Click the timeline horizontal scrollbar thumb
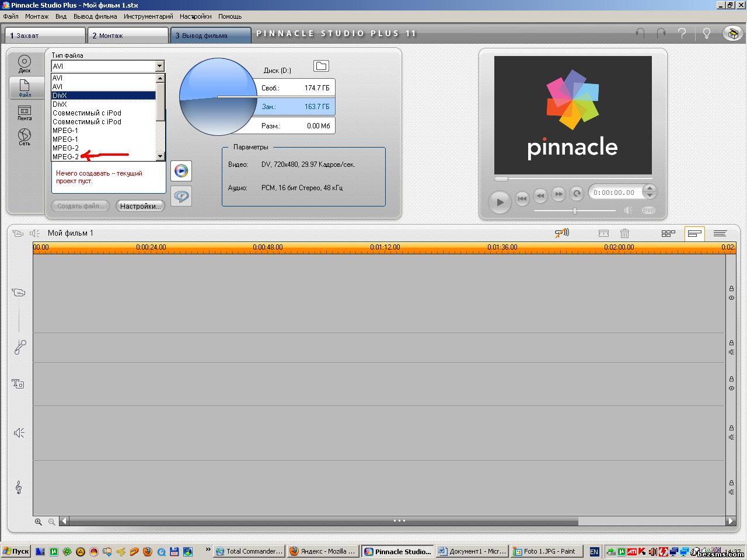 [323, 521]
